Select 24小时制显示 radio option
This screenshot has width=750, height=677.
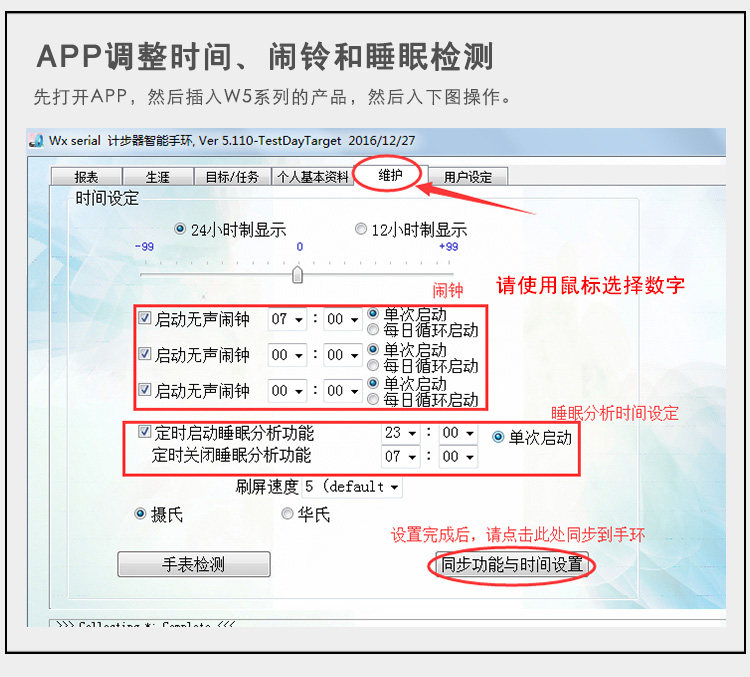pos(180,229)
